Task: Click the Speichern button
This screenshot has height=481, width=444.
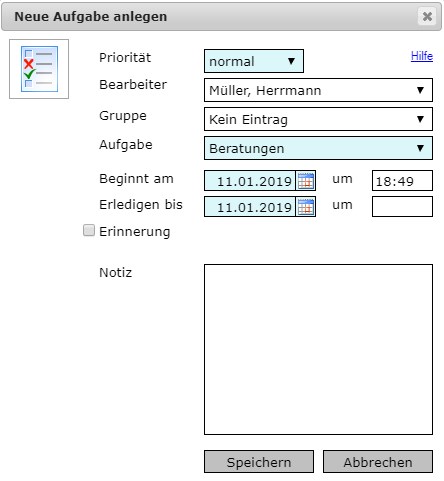Action: [x=259, y=462]
